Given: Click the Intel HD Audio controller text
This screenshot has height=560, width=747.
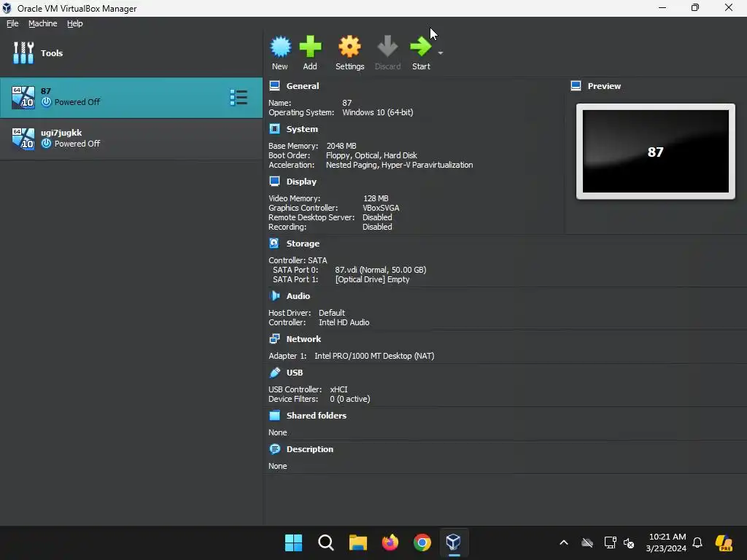Looking at the screenshot, I should point(344,322).
